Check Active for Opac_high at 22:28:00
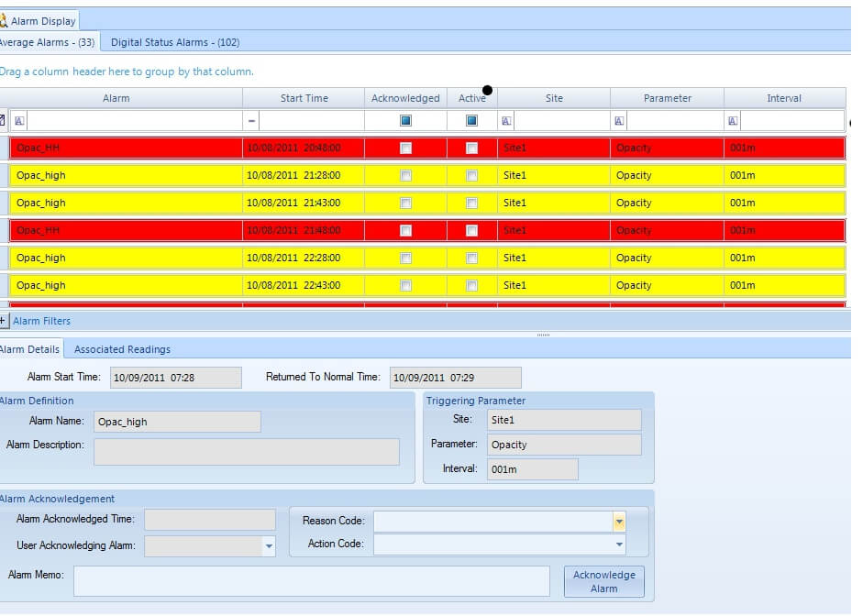The image size is (863, 616). coord(471,258)
